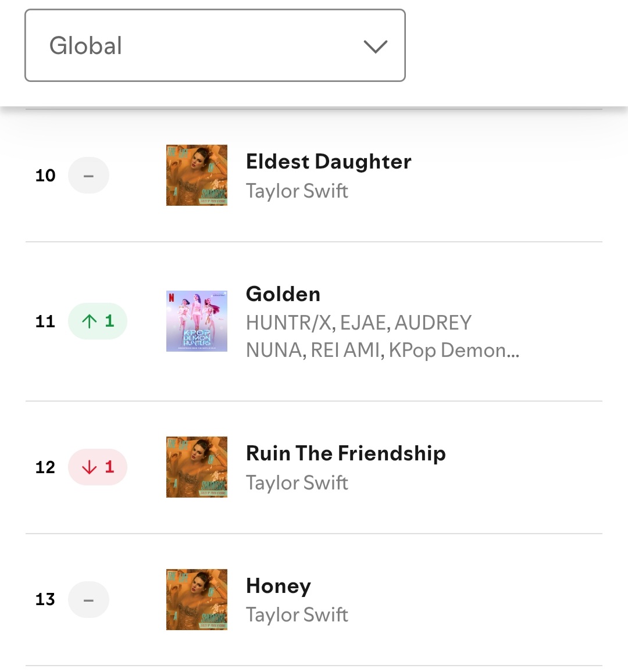Open Taylor Swift artist under Ruin The Friendship
Image resolution: width=628 pixels, height=672 pixels.
(297, 482)
